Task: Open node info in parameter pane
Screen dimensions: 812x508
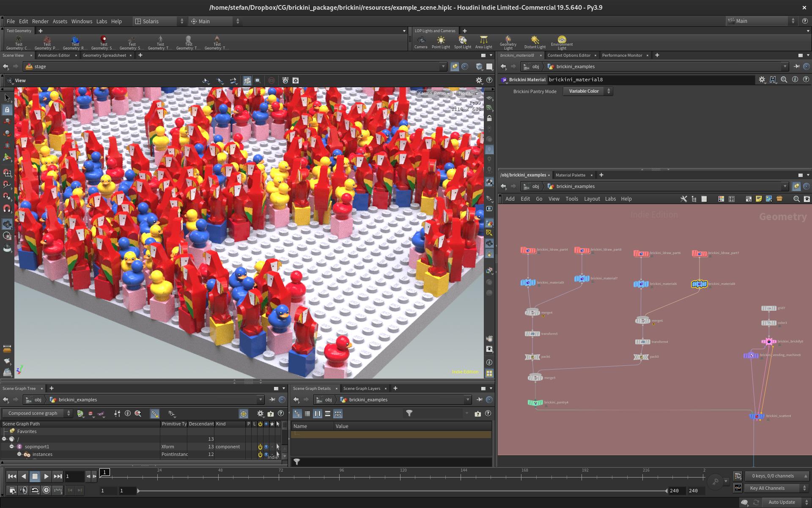Action: point(795,80)
